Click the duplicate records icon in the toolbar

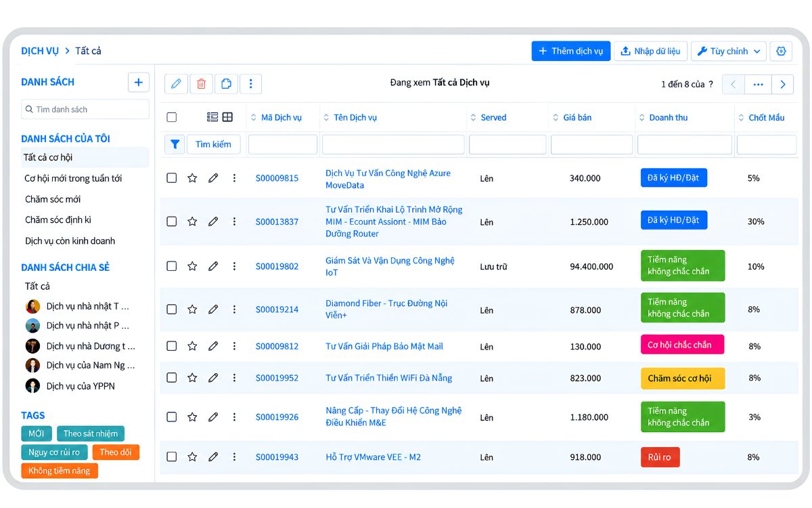[226, 83]
